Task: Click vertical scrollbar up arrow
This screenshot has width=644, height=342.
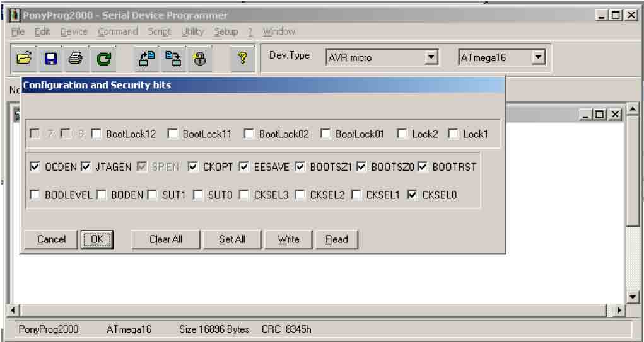Action: [x=633, y=109]
